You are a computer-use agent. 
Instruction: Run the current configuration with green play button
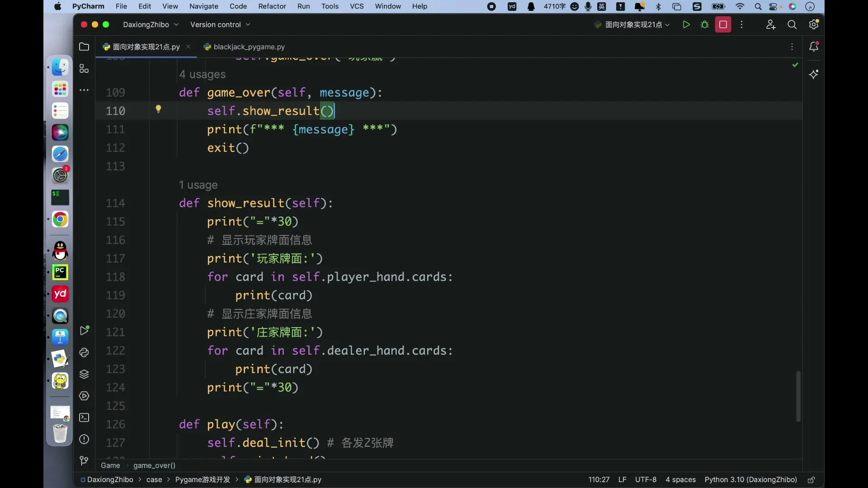coord(686,25)
